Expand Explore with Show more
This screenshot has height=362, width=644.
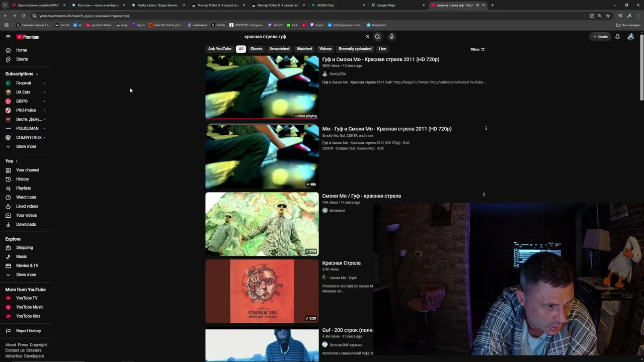point(26,275)
